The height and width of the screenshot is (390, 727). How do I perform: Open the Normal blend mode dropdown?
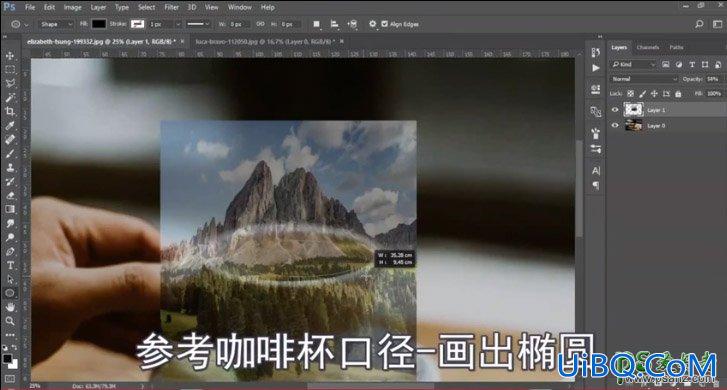pos(644,79)
